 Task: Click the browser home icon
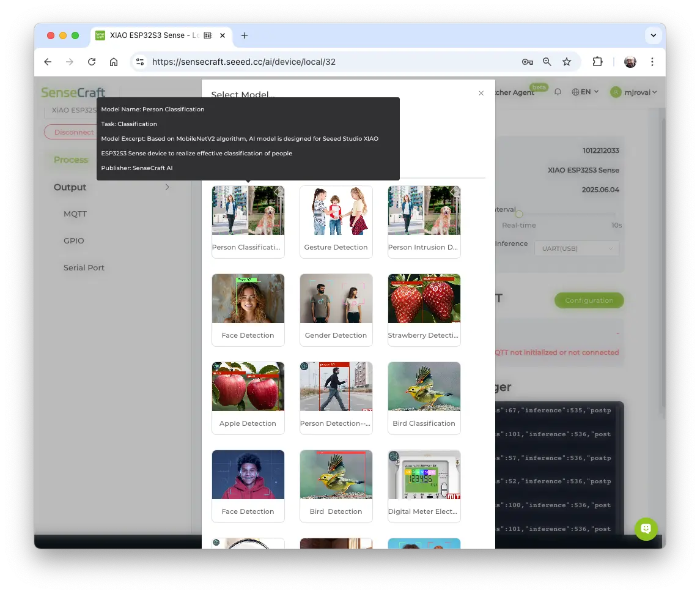click(x=114, y=62)
